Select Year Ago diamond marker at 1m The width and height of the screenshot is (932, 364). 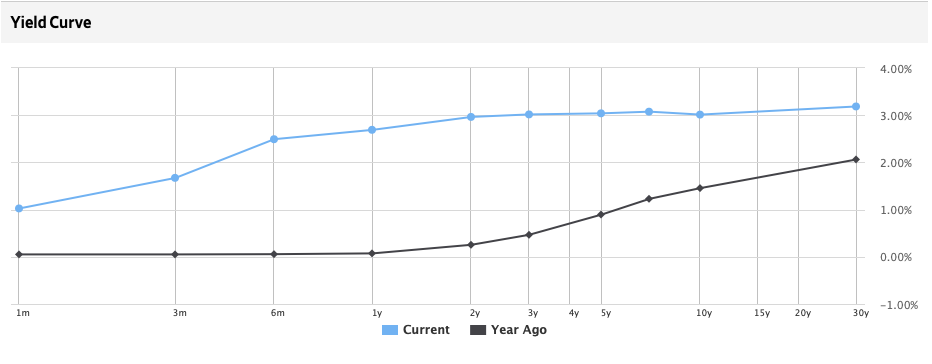(x=18, y=254)
